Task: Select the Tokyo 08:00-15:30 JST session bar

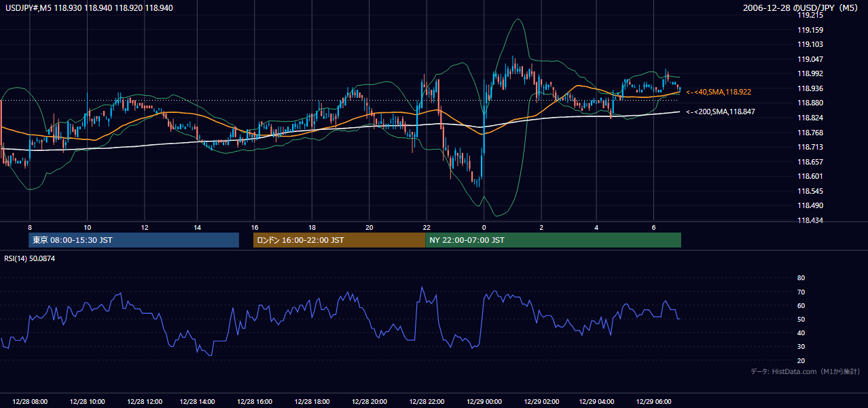Action: [134, 240]
